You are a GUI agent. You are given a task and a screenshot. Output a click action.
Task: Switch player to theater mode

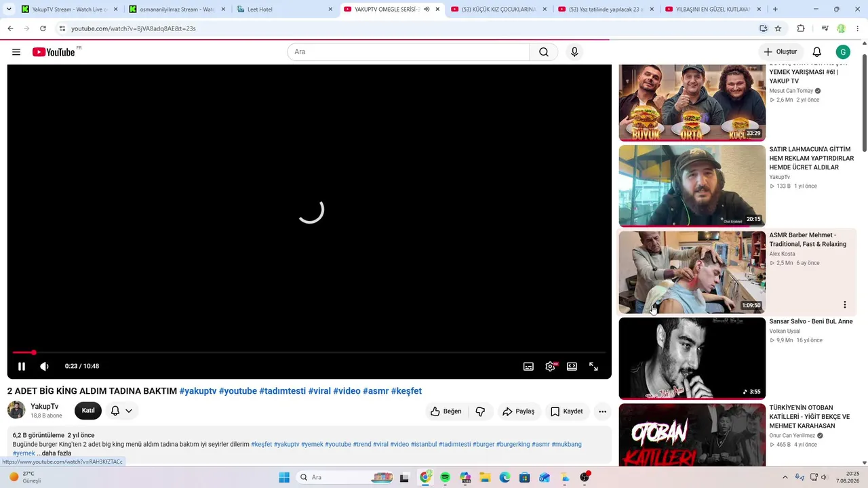click(x=572, y=367)
